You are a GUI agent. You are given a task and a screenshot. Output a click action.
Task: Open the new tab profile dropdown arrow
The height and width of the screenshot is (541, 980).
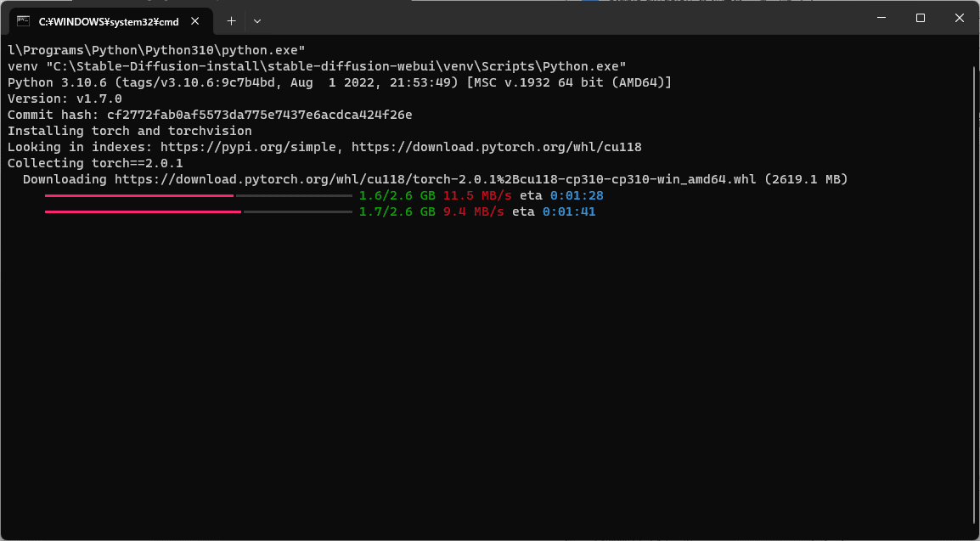coord(256,20)
